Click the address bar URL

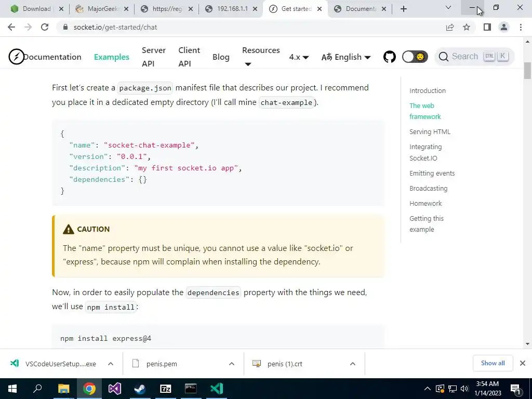point(115,27)
